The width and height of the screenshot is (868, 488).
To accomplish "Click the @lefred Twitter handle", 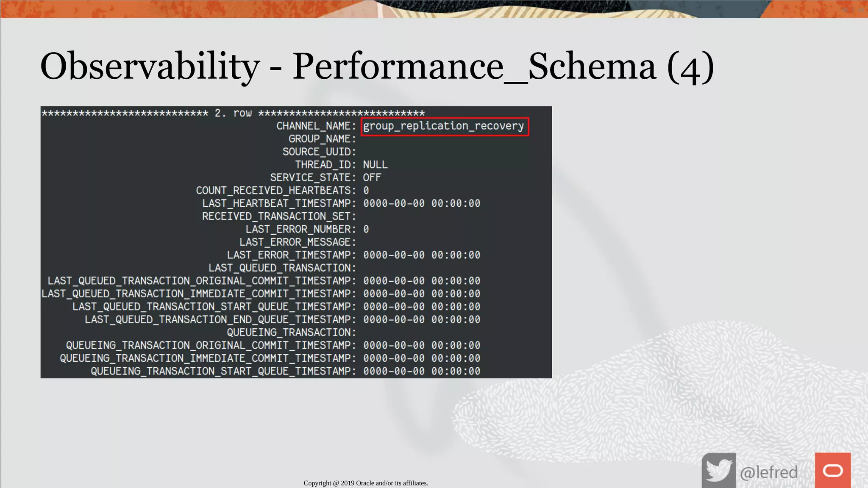I will 769,472.
